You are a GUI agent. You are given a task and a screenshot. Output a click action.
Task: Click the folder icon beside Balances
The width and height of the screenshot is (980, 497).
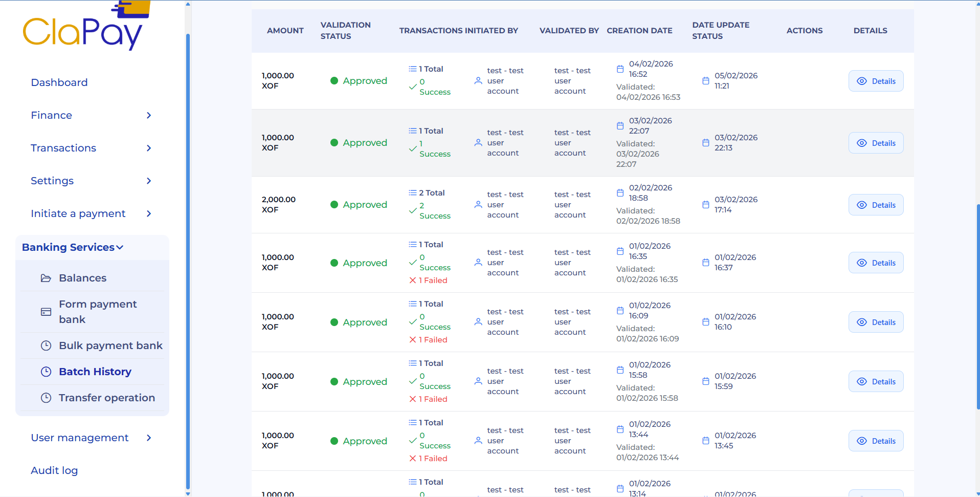[47, 277]
